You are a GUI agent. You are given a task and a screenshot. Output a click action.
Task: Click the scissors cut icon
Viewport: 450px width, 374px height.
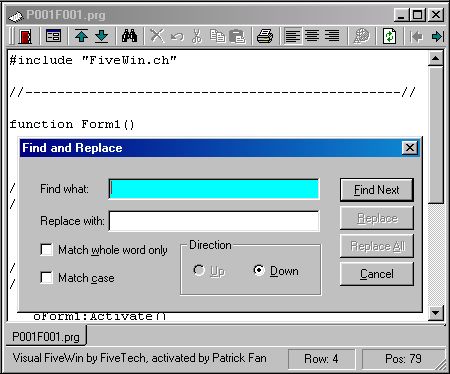[197, 36]
